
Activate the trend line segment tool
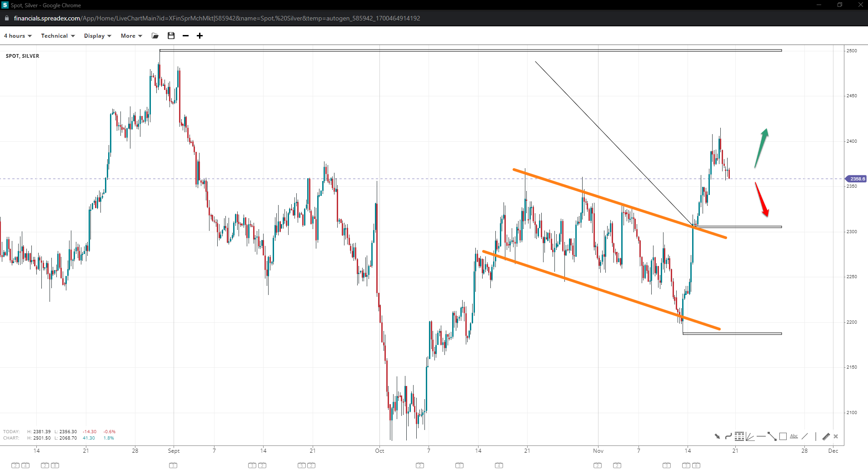point(772,436)
